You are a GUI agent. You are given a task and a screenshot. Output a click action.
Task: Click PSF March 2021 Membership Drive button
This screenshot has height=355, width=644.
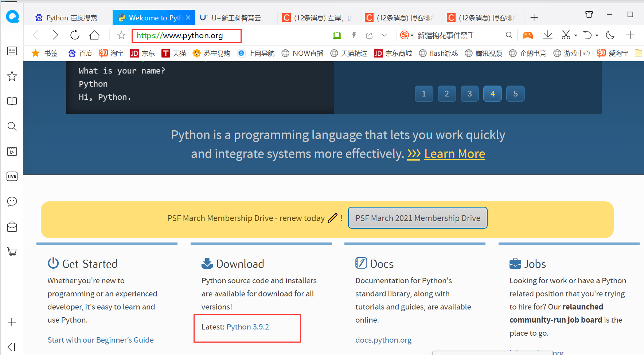[418, 218]
